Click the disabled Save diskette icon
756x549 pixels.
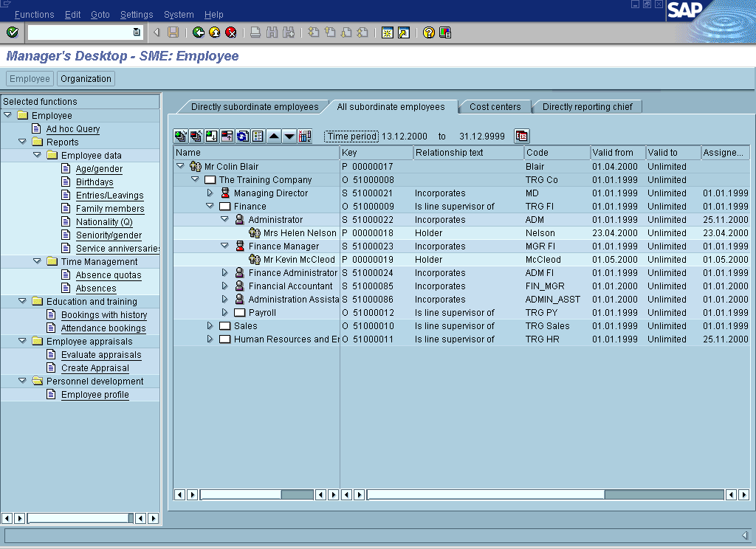[x=173, y=32]
